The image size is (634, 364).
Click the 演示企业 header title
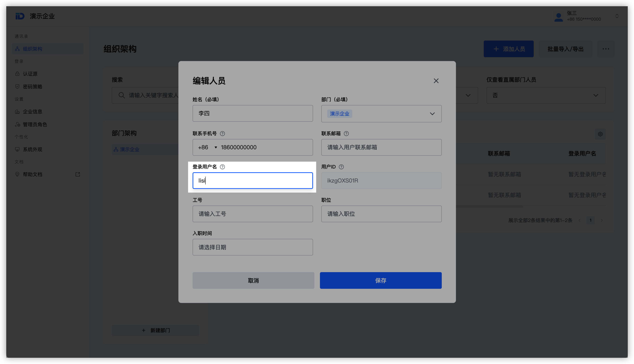coord(42,16)
